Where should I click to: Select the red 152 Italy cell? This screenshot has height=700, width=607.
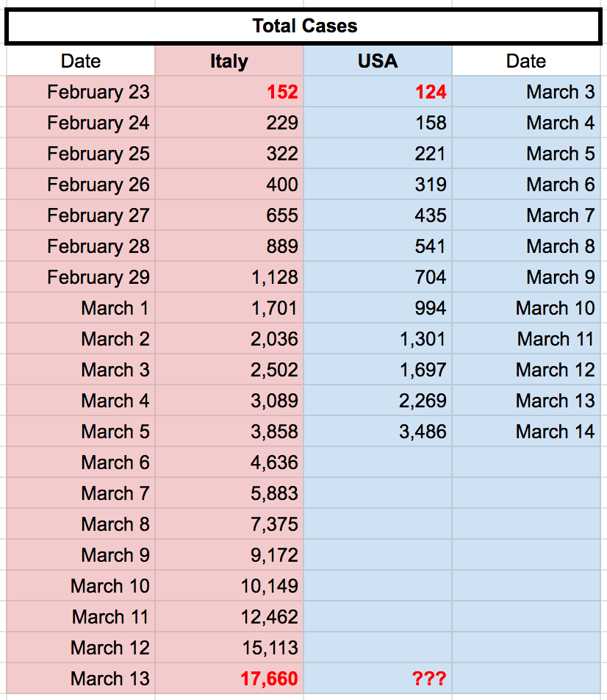(229, 91)
